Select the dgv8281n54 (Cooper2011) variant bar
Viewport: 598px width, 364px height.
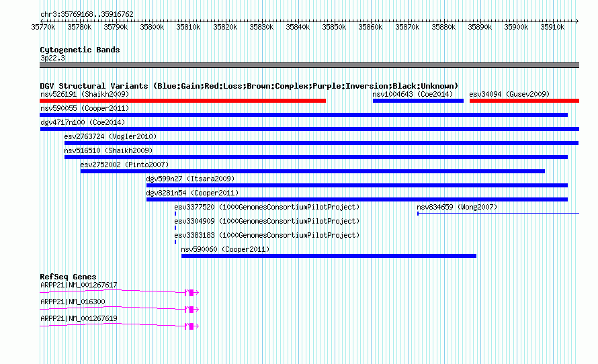tap(357, 199)
